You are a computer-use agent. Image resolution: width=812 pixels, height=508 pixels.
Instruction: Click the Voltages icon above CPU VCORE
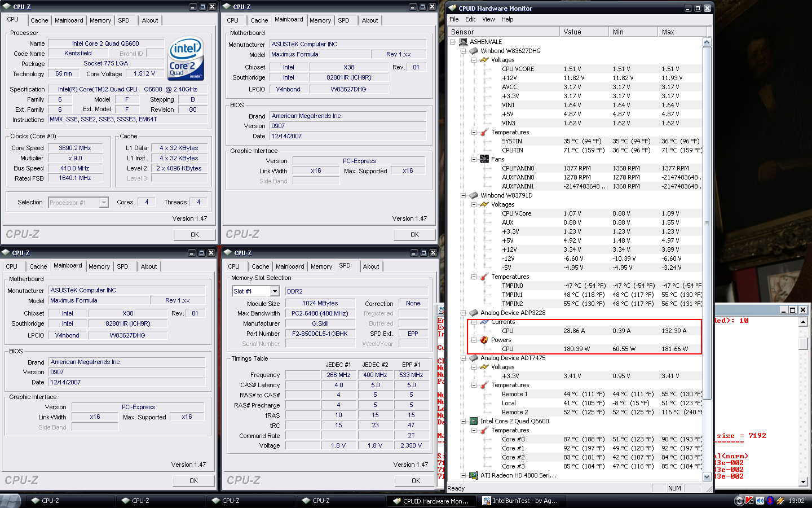coord(484,60)
